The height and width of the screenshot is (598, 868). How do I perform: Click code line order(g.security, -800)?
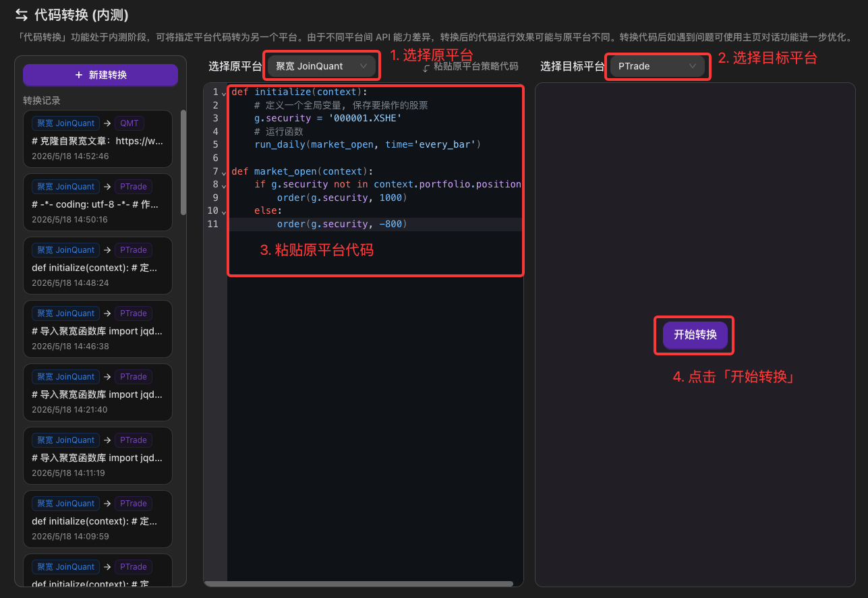[342, 224]
